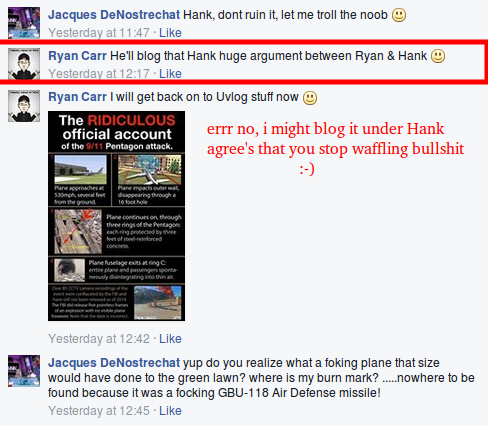Like the comment posted Yesterday at 12:45

170,411
